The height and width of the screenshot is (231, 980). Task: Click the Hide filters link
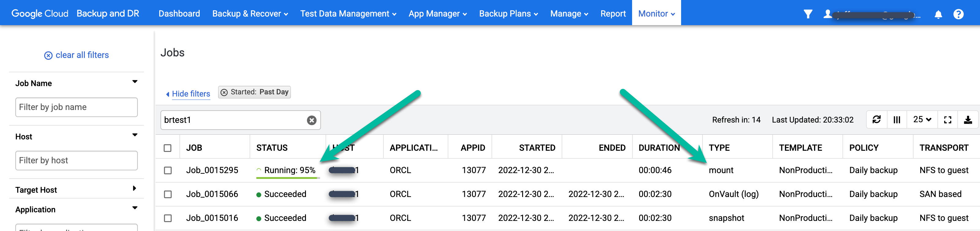tap(190, 94)
